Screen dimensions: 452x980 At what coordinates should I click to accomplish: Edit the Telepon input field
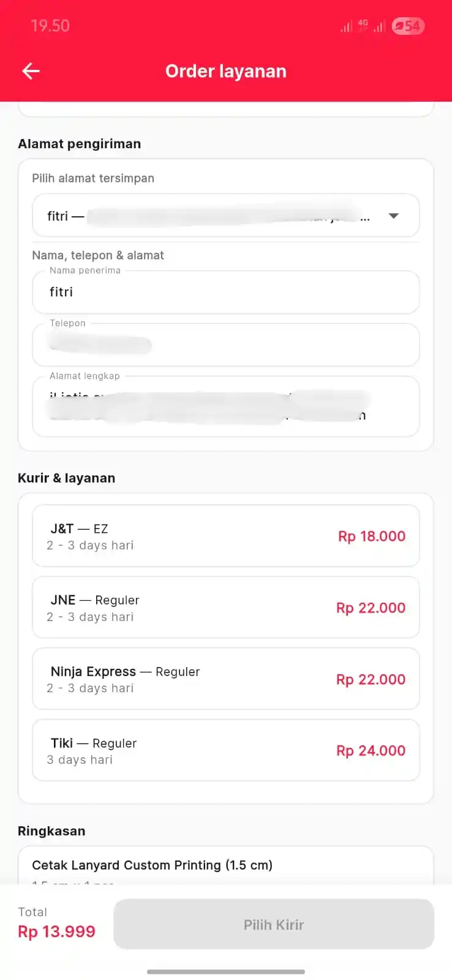pos(225,345)
